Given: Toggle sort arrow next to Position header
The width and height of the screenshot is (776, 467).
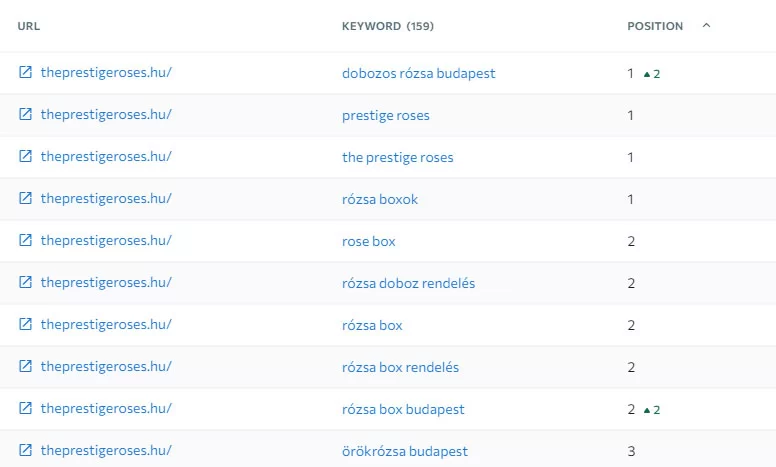Looking at the screenshot, I should [x=707, y=26].
